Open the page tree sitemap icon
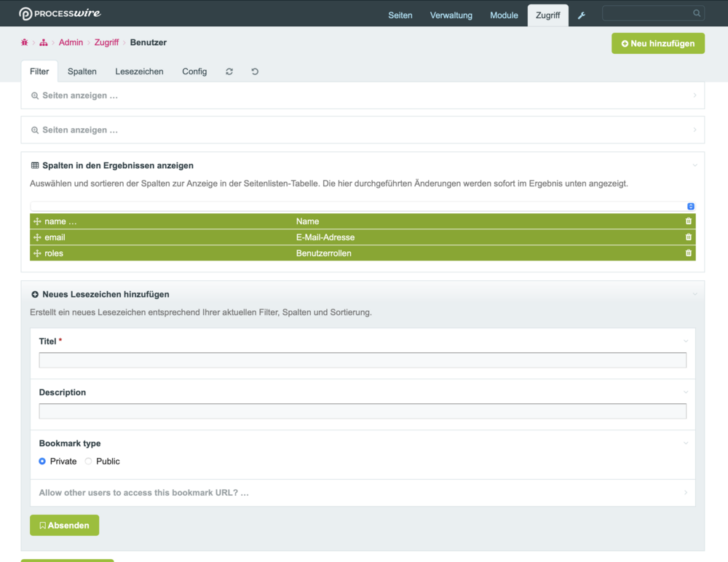The width and height of the screenshot is (728, 562). click(x=44, y=43)
